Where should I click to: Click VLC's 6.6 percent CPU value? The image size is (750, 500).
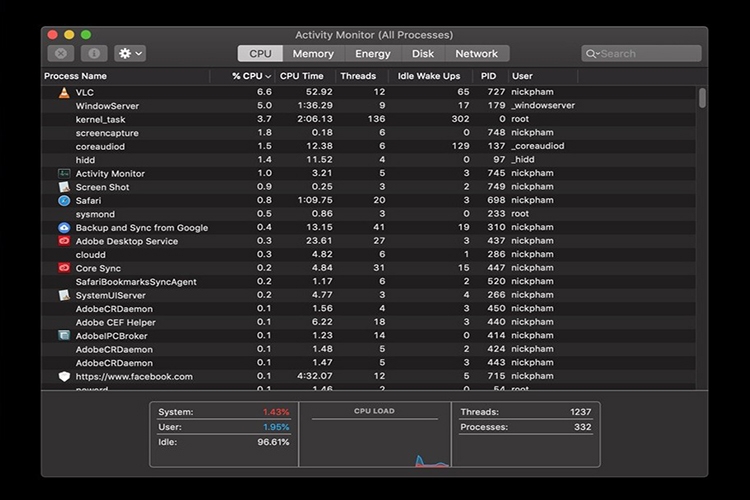tap(264, 92)
